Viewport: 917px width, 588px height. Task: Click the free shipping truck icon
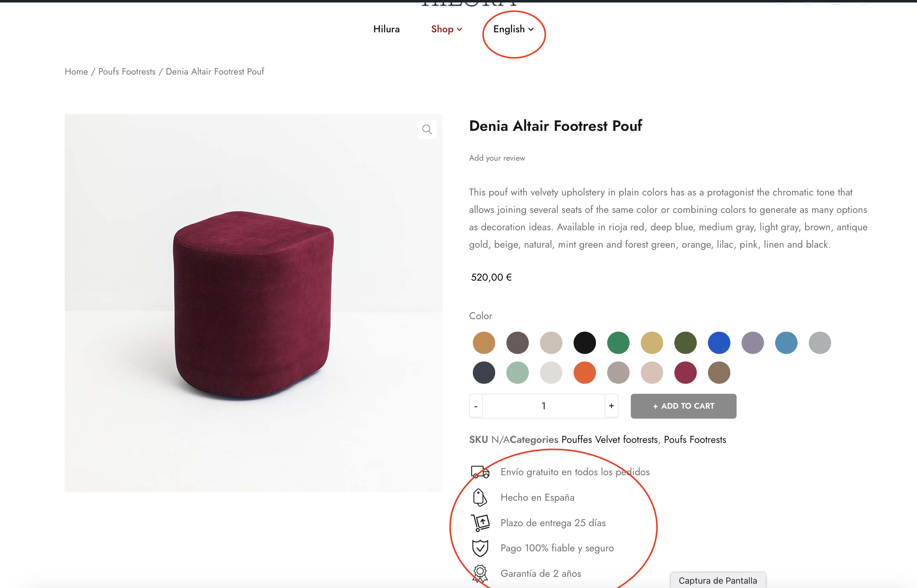coord(480,472)
